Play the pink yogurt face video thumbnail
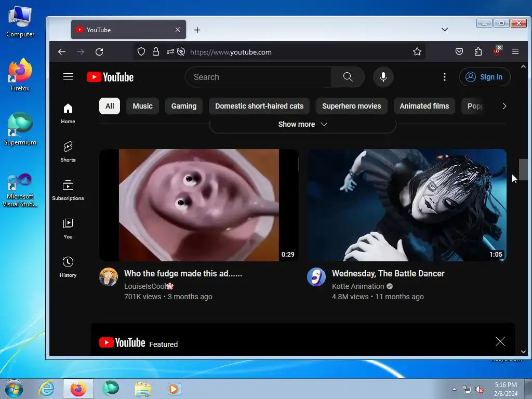This screenshot has height=399, width=532. coord(199,205)
